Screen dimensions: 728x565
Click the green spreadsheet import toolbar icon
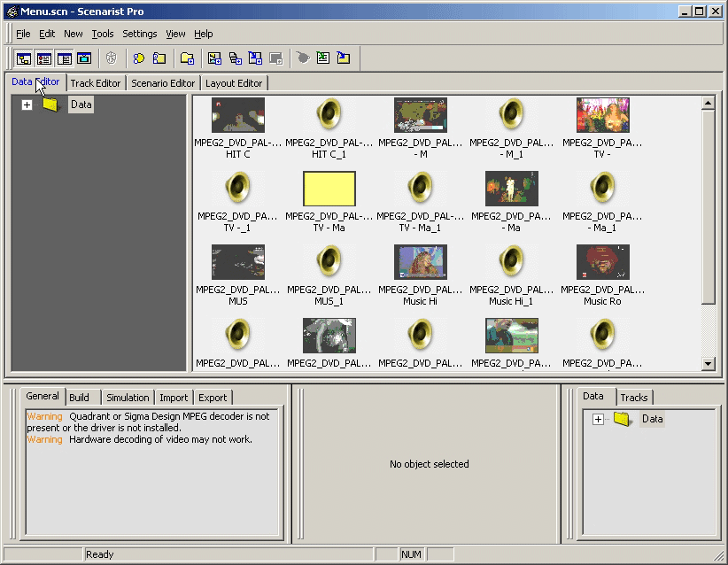pyautogui.click(x=322, y=58)
